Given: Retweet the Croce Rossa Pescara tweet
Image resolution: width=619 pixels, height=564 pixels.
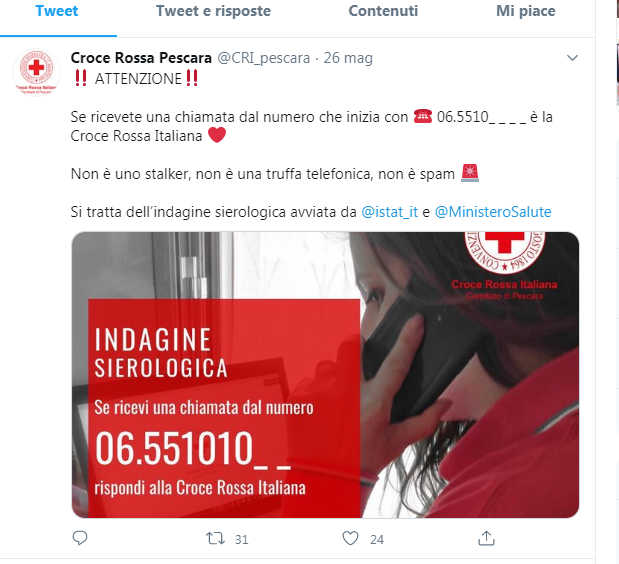Looking at the screenshot, I should click(x=215, y=538).
